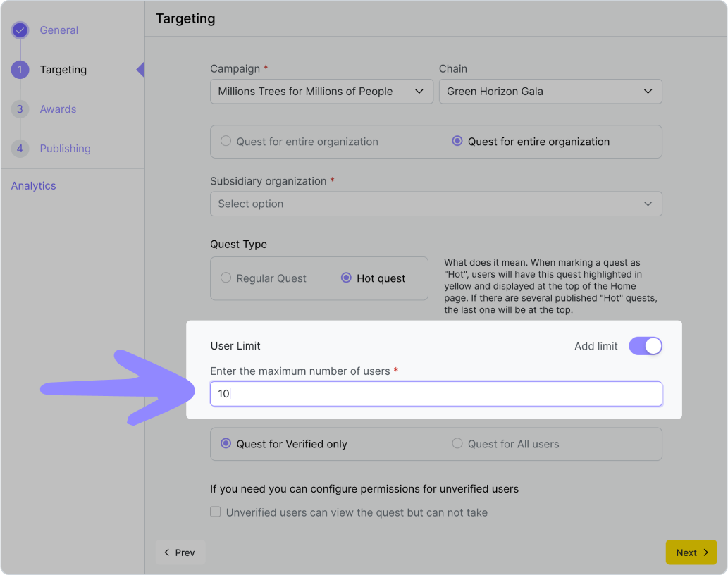728x575 pixels.
Task: Toggle off the Add limit switch
Action: click(x=646, y=346)
